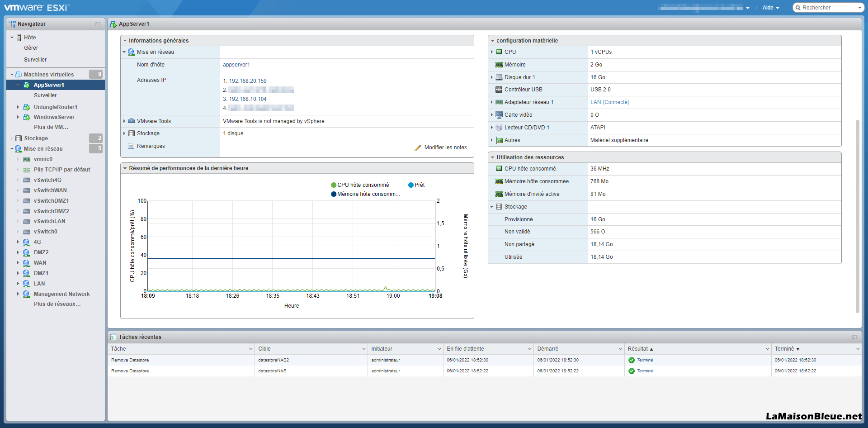The image size is (868, 428).
Task: Open Surveiller under Hôte
Action: click(35, 60)
